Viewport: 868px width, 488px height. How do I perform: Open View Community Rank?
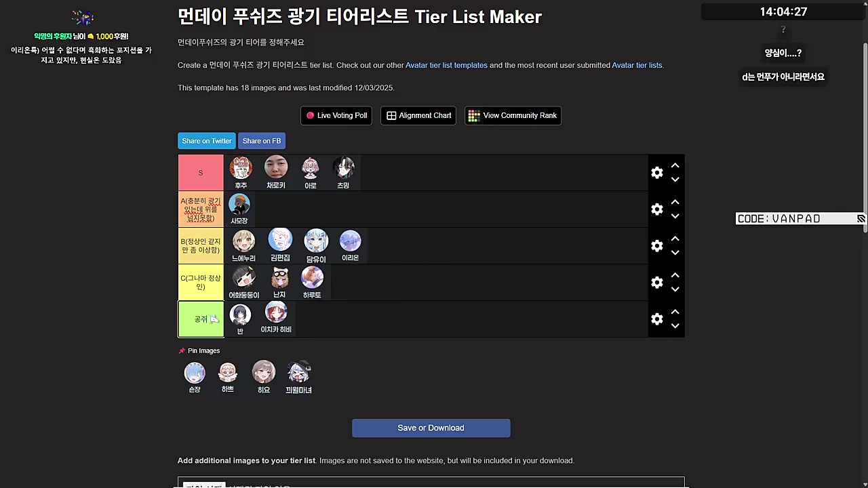[x=513, y=115]
